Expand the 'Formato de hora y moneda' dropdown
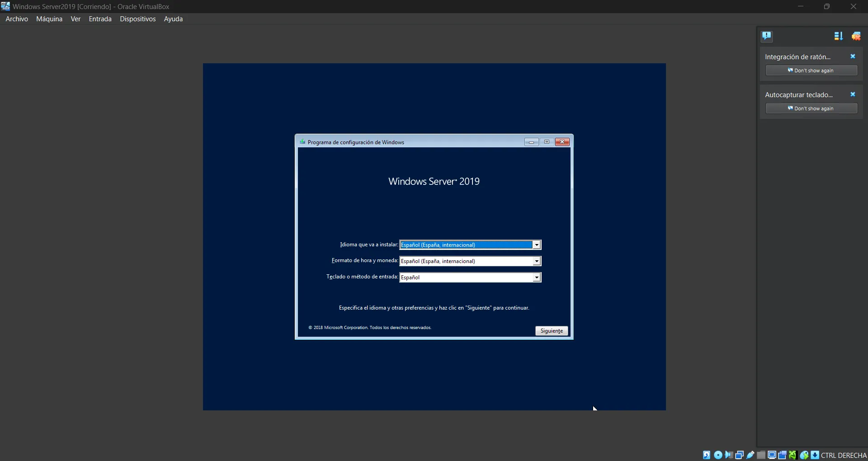 pos(537,261)
